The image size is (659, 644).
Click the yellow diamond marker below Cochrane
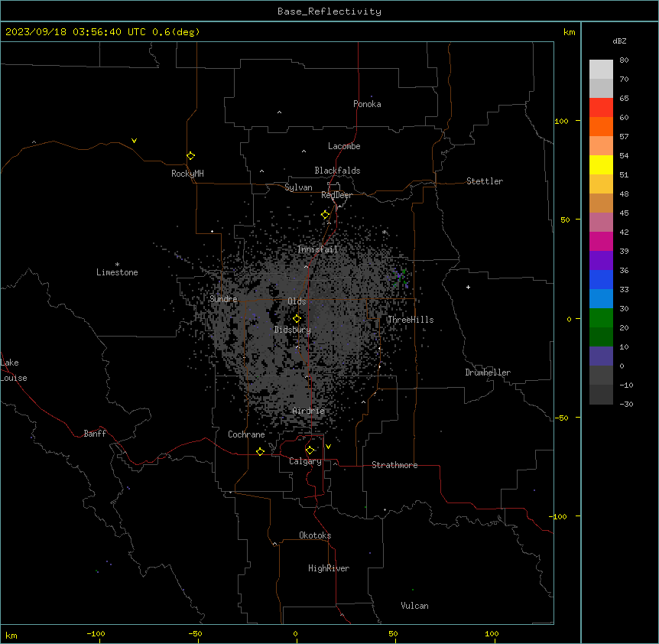point(260,451)
